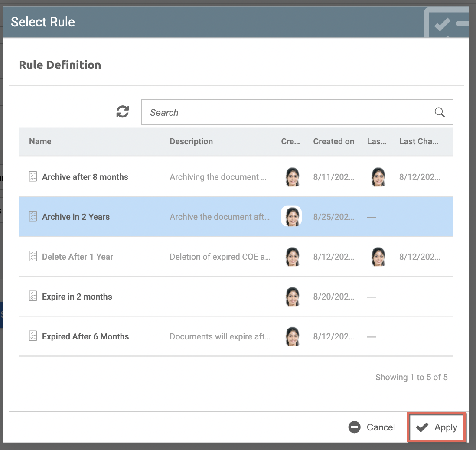Click creator avatar in Archive in 2 Years row
This screenshot has height=450, width=476.
tap(292, 216)
